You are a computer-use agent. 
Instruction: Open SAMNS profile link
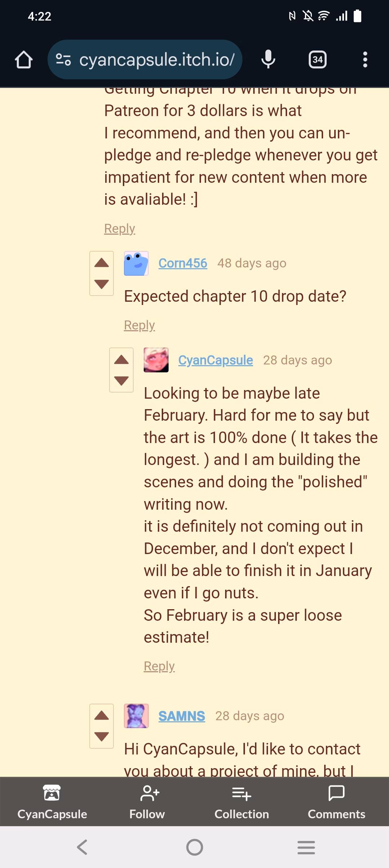pyautogui.click(x=182, y=716)
